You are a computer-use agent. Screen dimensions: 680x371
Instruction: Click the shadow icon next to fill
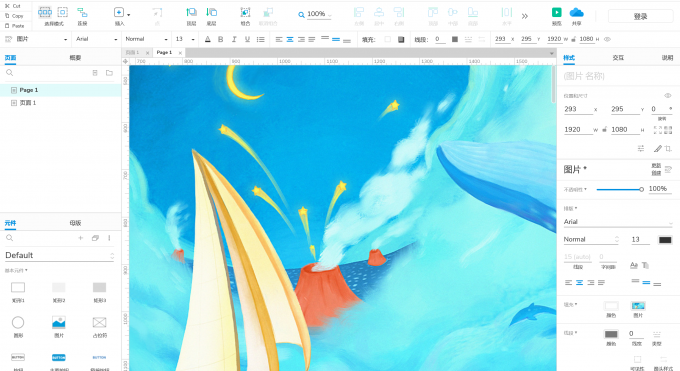[x=401, y=39]
